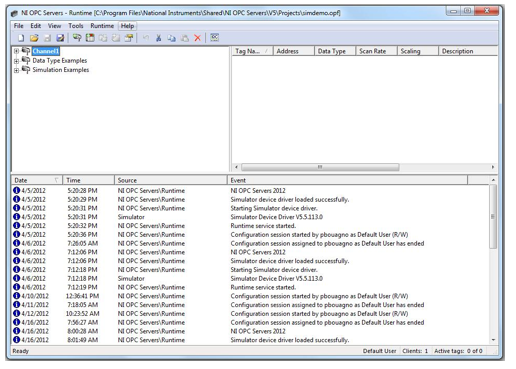Select the 10:23:52 AM event row
The height and width of the screenshot is (369, 516).
(250, 313)
